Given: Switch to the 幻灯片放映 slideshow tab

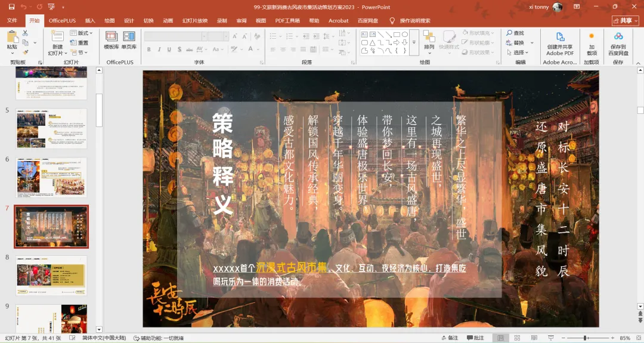Looking at the screenshot, I should pyautogui.click(x=195, y=20).
